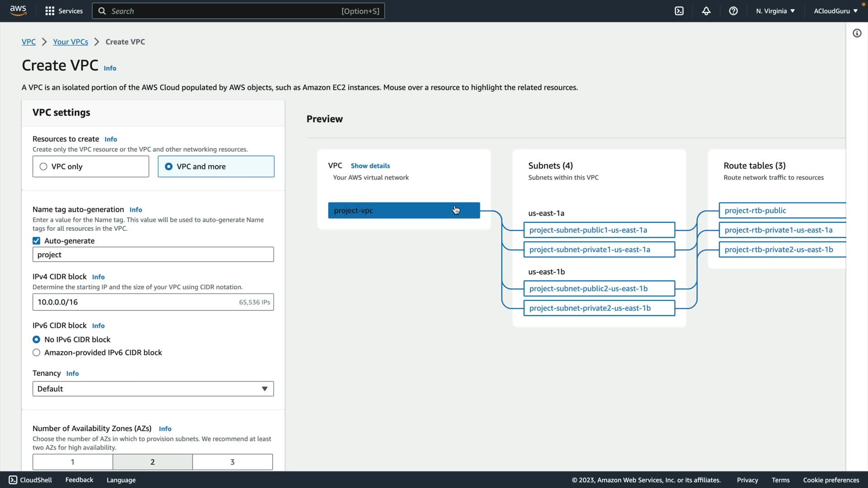The width and height of the screenshot is (868, 488).
Task: Open the N. Virginia region dropdown
Action: 775,11
